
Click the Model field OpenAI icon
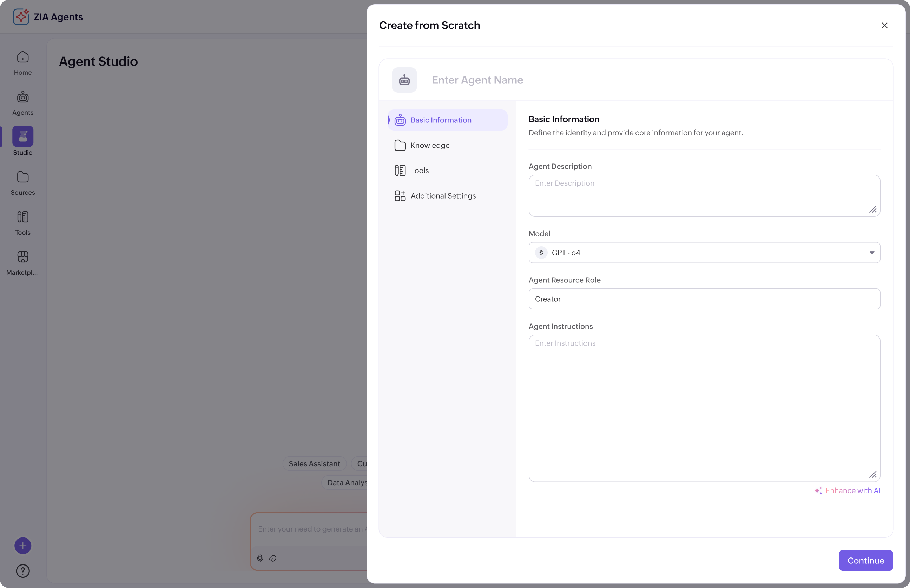[541, 253]
